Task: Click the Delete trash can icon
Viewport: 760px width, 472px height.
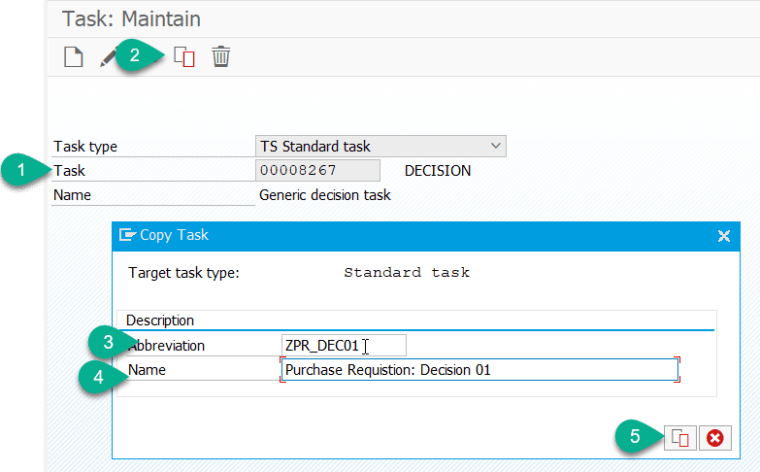Action: point(221,57)
